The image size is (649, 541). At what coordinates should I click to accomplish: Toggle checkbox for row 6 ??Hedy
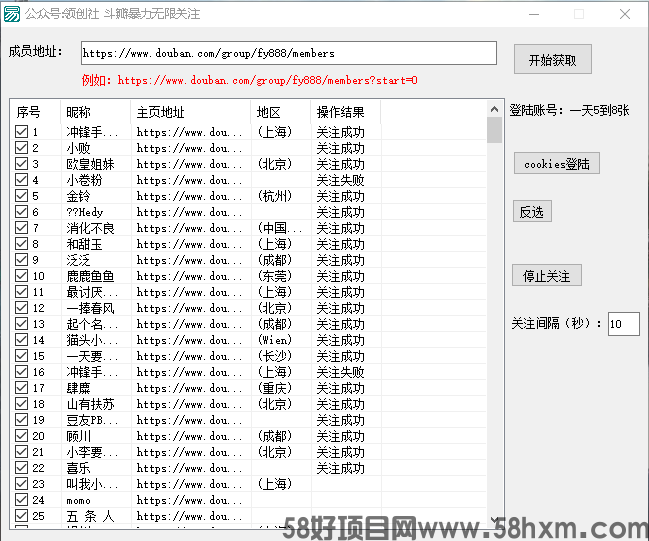click(x=22, y=212)
